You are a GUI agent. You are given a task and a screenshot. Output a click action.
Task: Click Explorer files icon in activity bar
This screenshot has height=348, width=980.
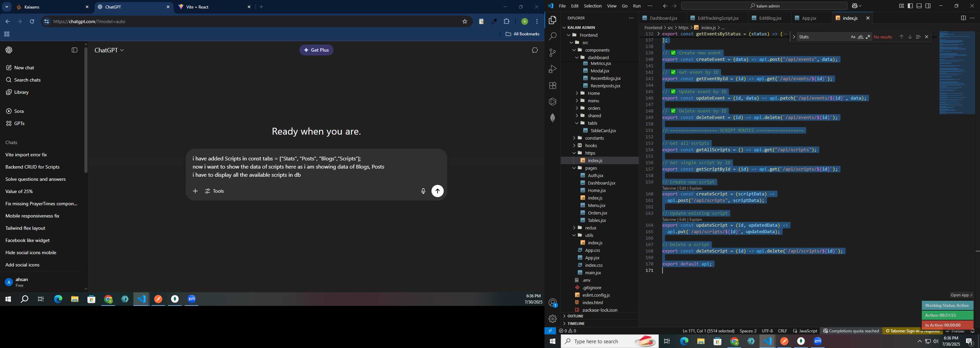tap(552, 20)
